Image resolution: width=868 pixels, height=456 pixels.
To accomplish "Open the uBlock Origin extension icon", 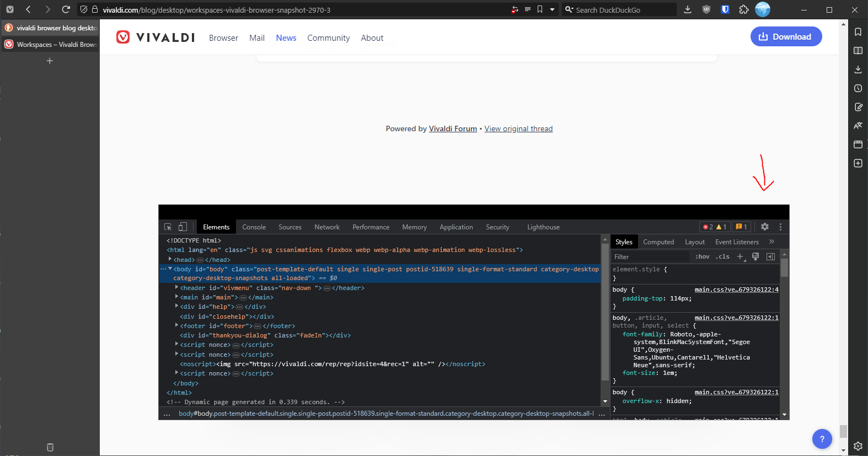I will click(x=706, y=9).
